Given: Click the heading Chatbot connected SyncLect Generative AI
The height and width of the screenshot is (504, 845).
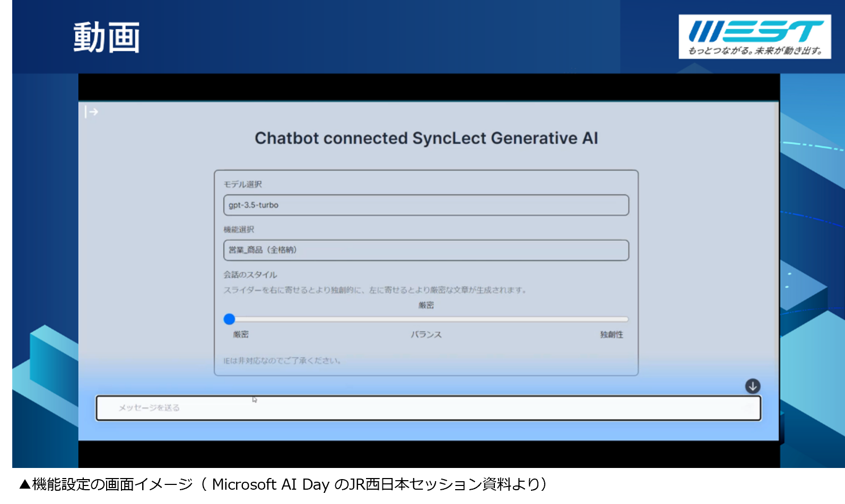Looking at the screenshot, I should [426, 138].
